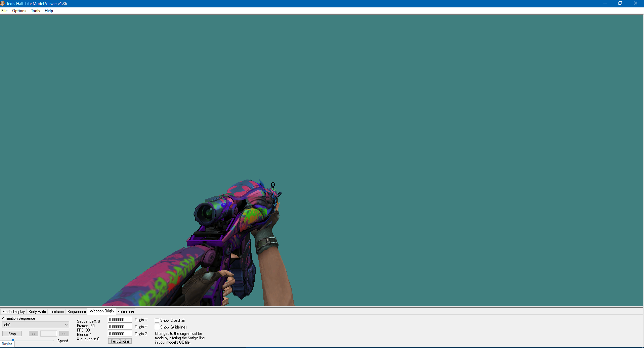The height and width of the screenshot is (348, 644).
Task: Stop the animation playback
Action: (12, 334)
